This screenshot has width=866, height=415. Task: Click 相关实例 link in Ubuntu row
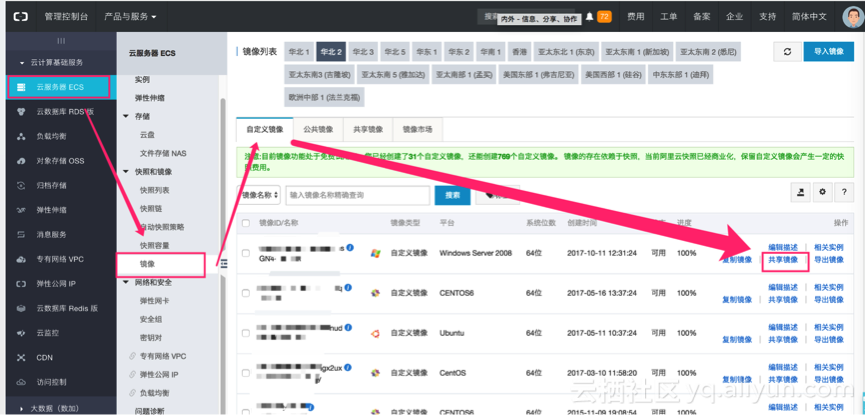click(x=829, y=327)
